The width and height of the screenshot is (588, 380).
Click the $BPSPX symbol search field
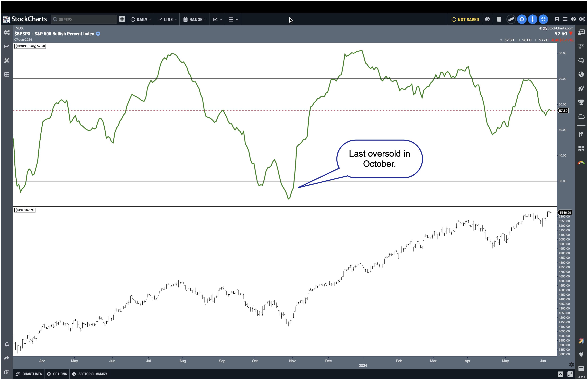pos(84,19)
